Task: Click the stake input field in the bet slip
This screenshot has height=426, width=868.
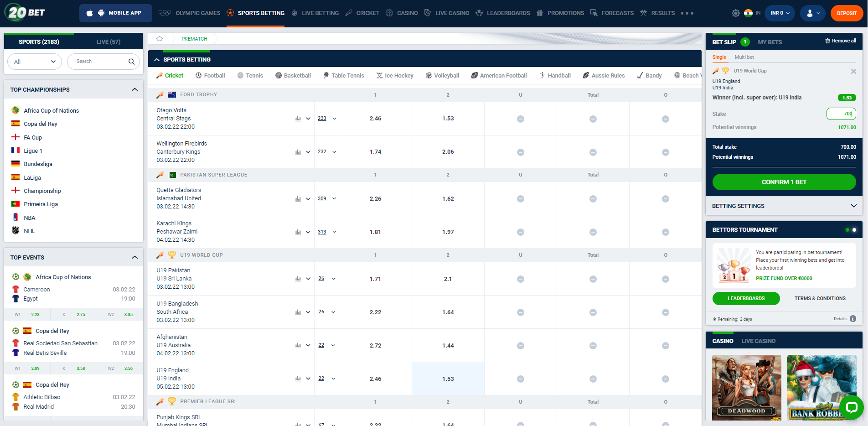Action: [x=840, y=114]
